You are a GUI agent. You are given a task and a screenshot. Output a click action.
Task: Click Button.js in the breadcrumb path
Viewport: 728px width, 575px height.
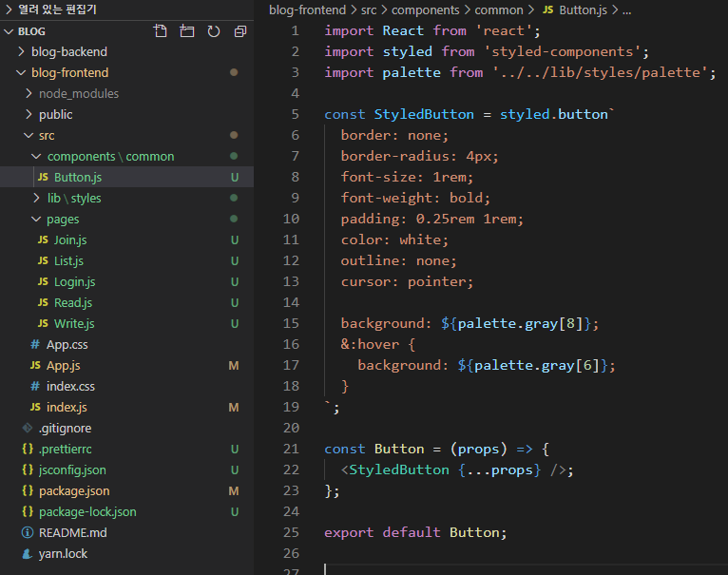[584, 10]
